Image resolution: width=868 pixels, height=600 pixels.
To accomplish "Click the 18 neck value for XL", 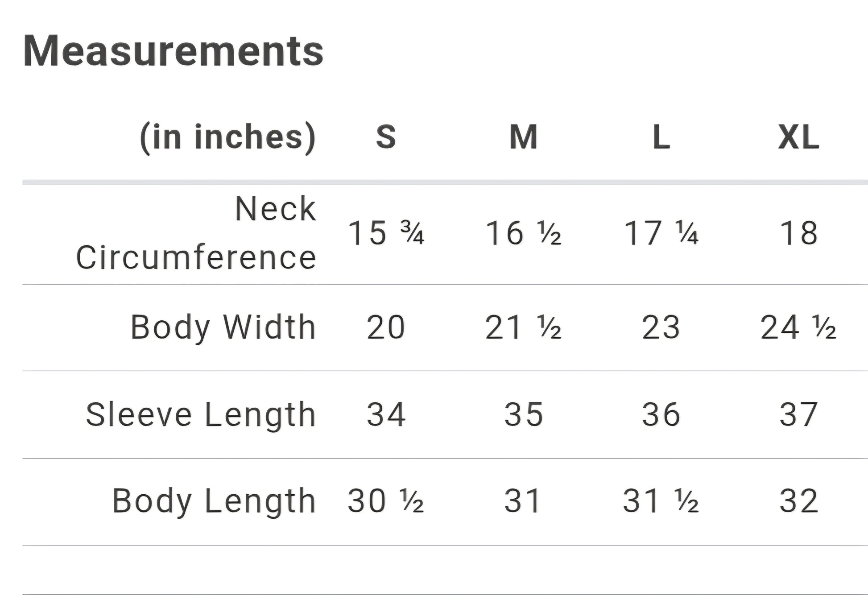I will pos(798,233).
